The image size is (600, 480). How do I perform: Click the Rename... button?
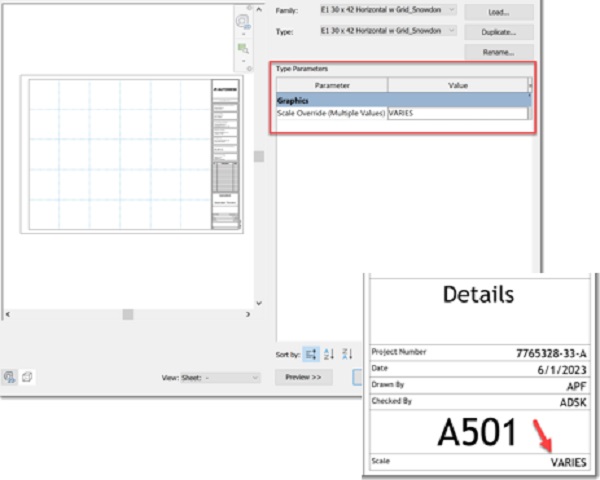coord(498,52)
